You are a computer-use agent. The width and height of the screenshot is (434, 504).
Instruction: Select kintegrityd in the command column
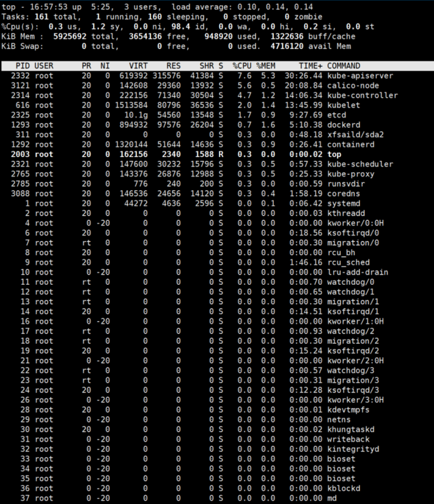point(353,449)
